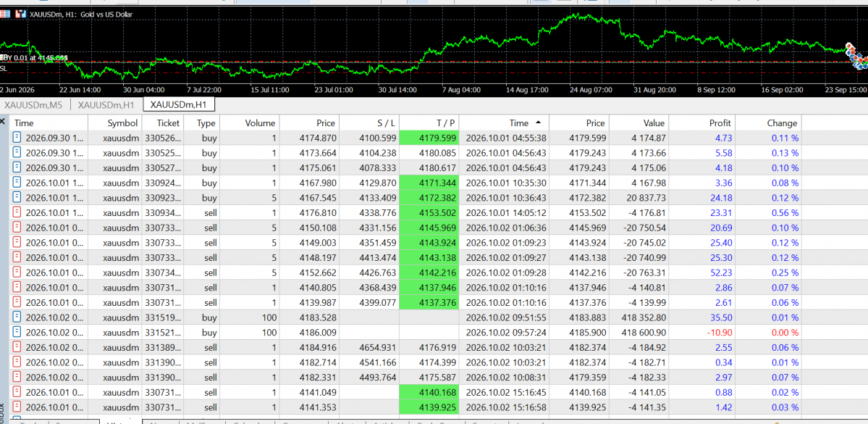868x424 pixels.
Task: Sort by the Change column header
Action: tap(768, 123)
